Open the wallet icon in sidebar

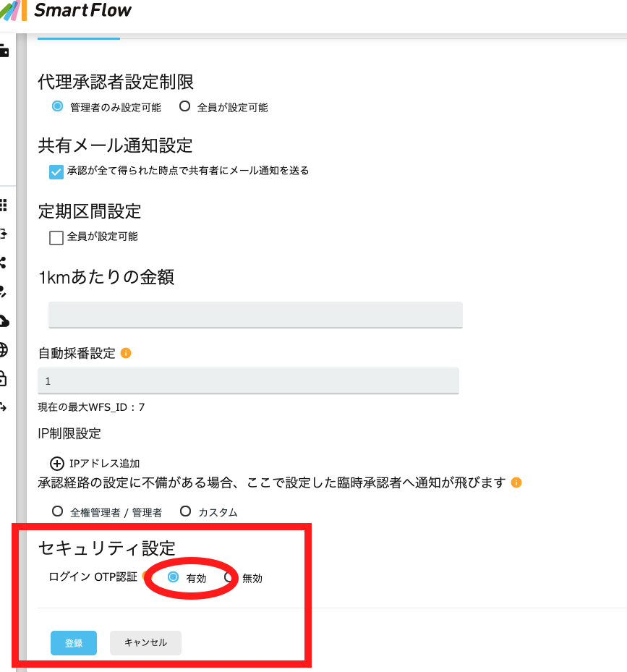4,51
